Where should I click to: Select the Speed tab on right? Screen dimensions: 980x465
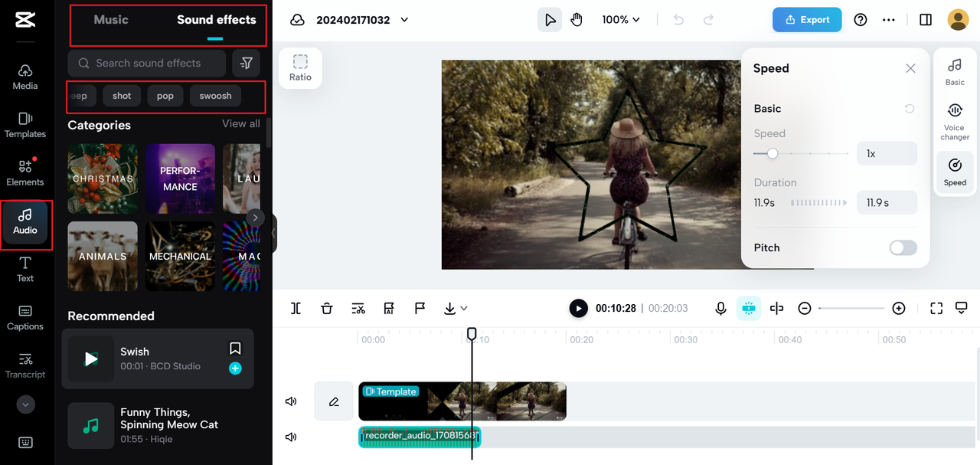955,172
